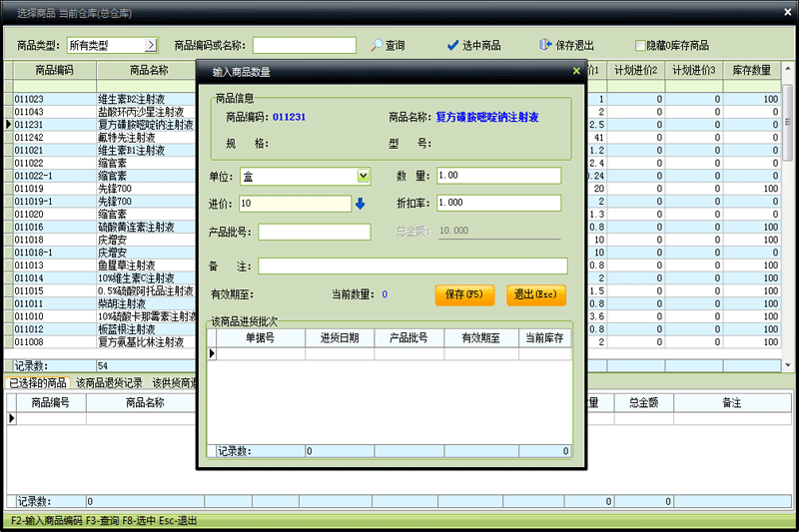Click the vertical scrollbar of product list
The height and width of the screenshot is (532, 799).
coord(788,122)
